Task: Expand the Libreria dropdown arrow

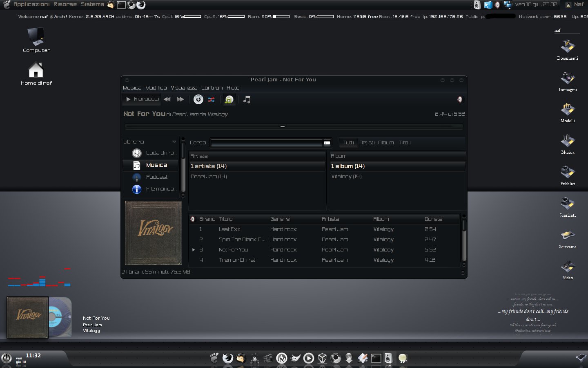Action: click(x=174, y=142)
